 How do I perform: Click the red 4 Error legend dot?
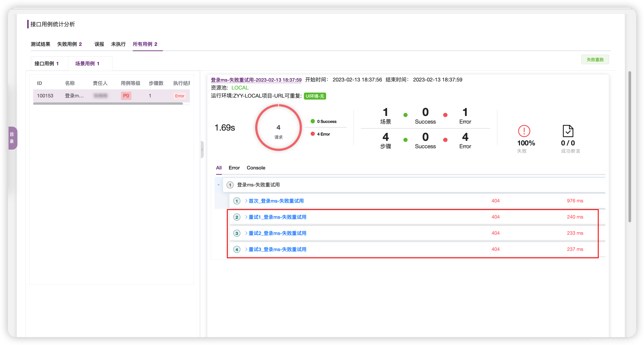[312, 134]
